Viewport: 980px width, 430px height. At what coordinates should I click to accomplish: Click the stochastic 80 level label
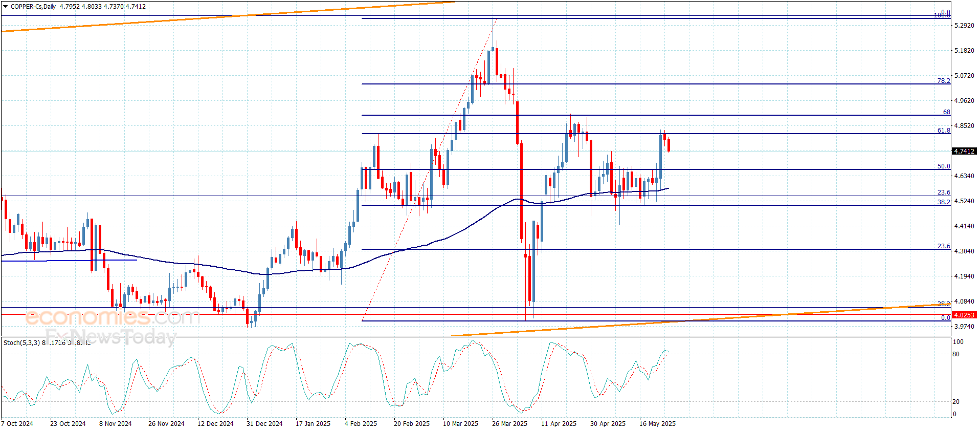point(955,354)
